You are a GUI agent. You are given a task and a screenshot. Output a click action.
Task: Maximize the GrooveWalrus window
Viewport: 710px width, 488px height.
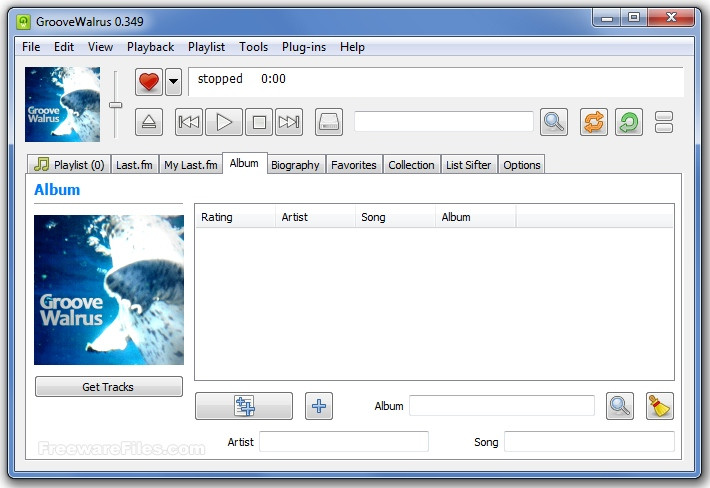(634, 18)
